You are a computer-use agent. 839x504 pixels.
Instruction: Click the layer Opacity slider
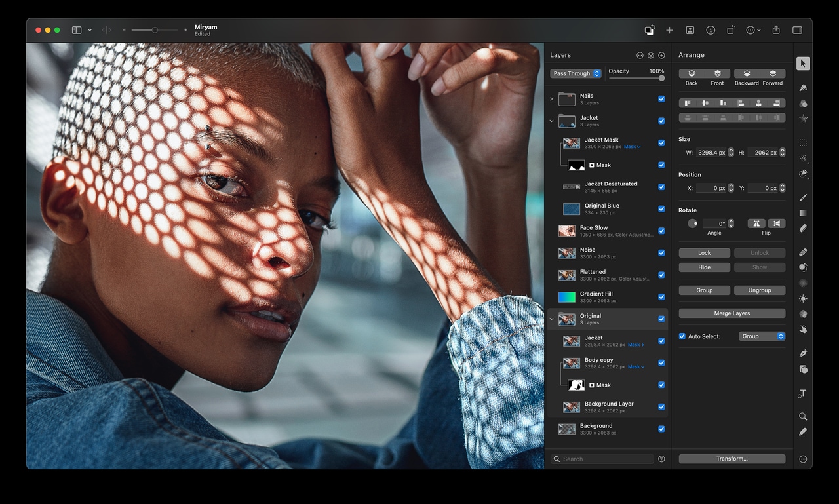(636, 78)
